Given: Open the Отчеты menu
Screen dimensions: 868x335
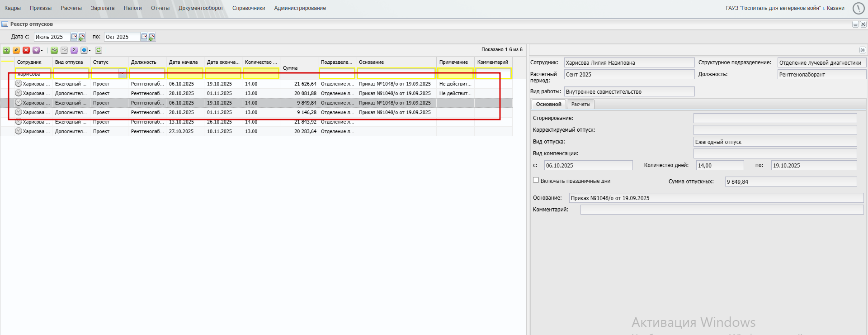Looking at the screenshot, I should click(x=160, y=8).
